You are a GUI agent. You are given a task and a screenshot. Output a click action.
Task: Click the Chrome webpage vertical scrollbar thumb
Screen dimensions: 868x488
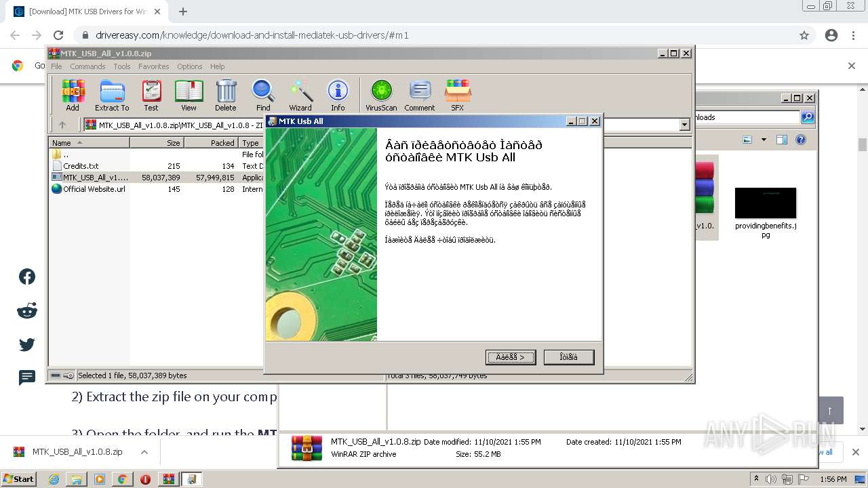[863, 144]
